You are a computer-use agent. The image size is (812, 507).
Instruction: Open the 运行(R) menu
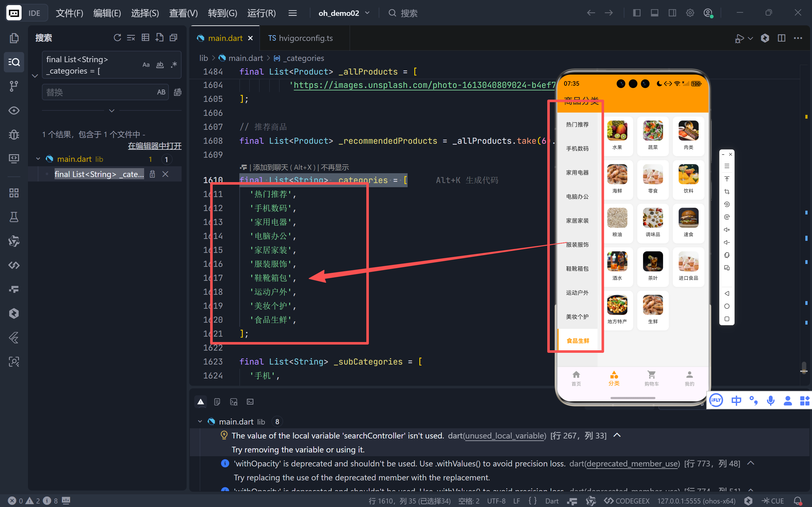261,13
